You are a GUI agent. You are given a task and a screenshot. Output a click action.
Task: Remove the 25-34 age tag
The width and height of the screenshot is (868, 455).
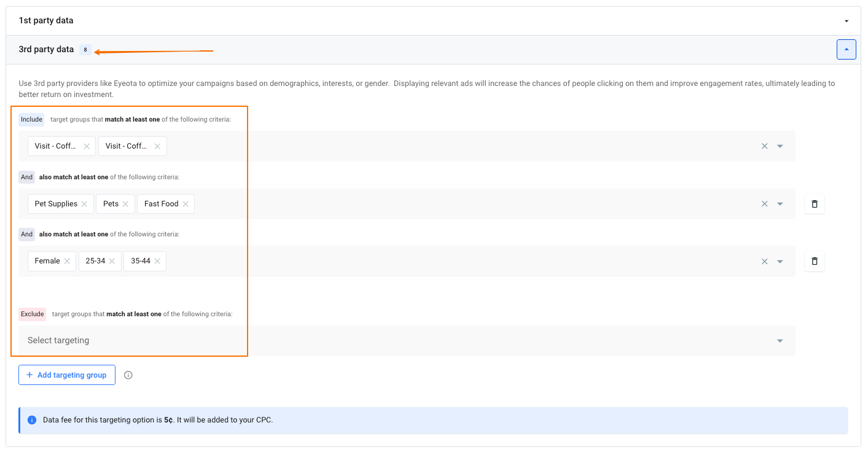pyautogui.click(x=112, y=261)
